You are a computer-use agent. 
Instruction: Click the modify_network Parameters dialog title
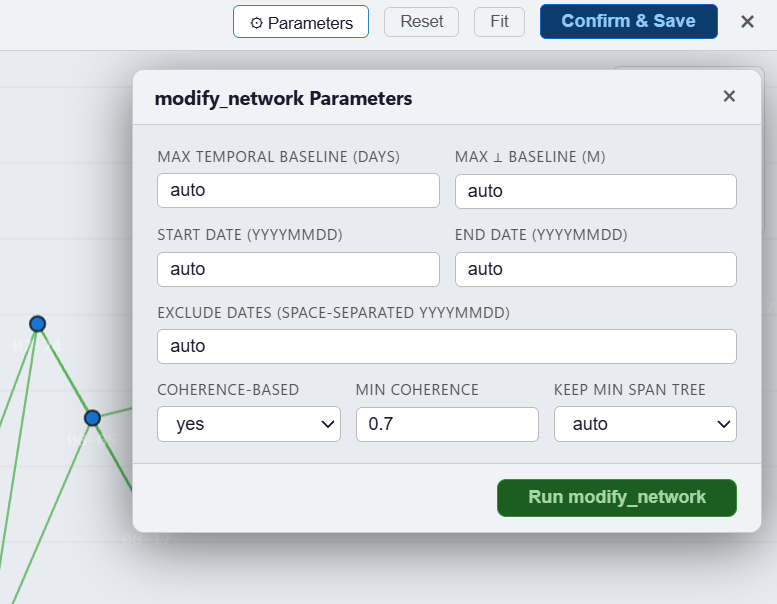click(283, 98)
